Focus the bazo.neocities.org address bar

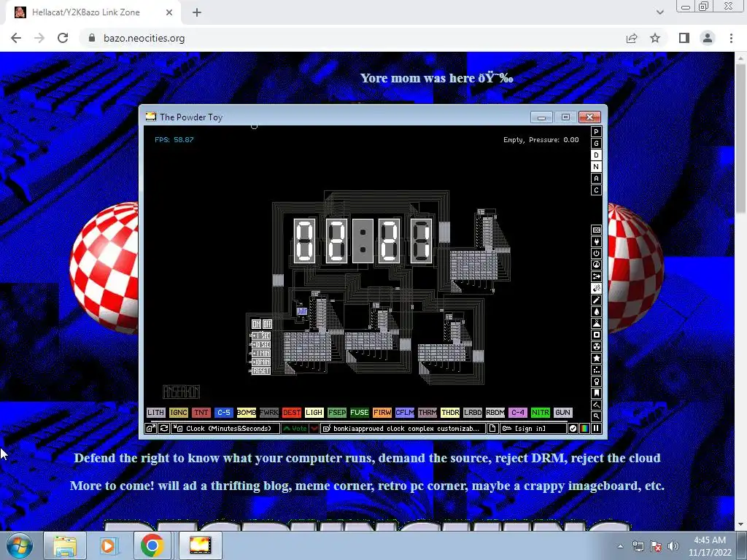click(352, 38)
